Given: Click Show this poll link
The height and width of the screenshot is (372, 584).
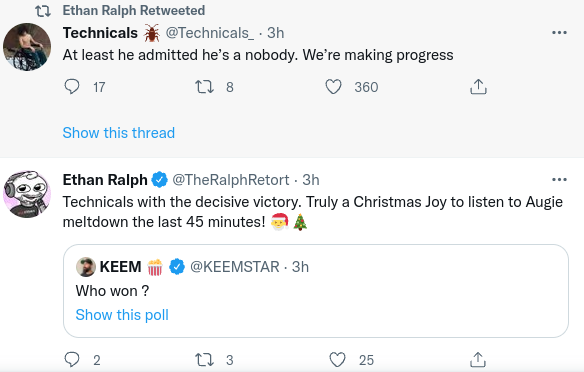Looking at the screenshot, I should click(x=122, y=315).
